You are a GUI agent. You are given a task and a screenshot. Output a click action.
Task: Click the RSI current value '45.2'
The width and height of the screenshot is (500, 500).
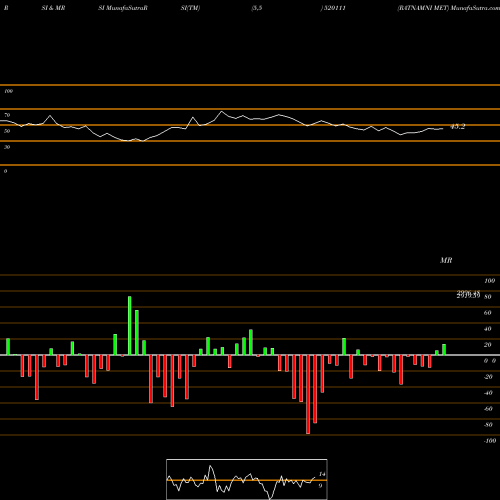[x=457, y=127]
